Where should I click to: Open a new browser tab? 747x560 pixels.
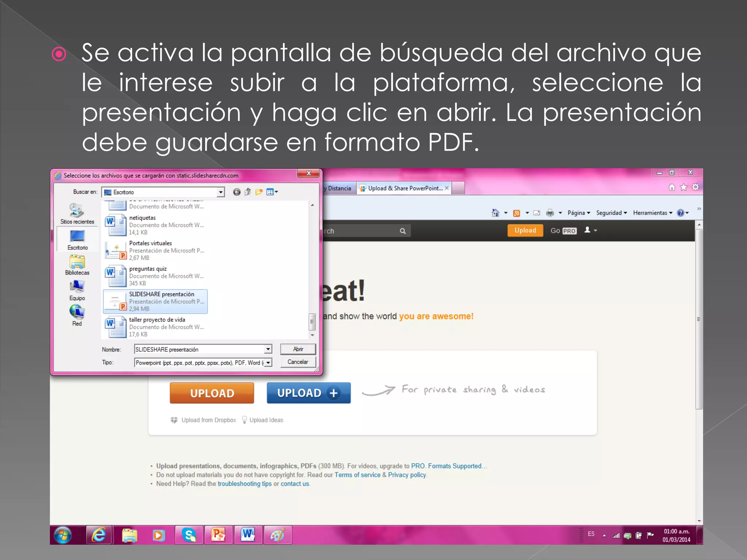point(458,188)
